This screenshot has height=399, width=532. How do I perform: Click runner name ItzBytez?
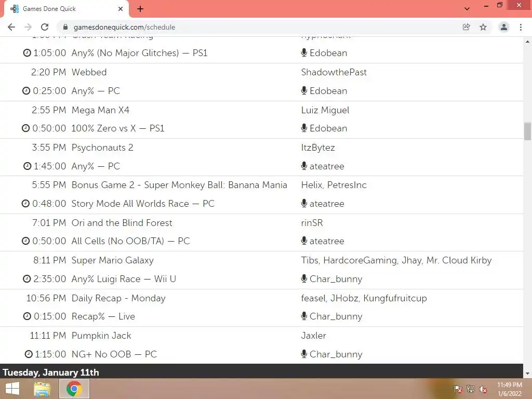pos(318,148)
